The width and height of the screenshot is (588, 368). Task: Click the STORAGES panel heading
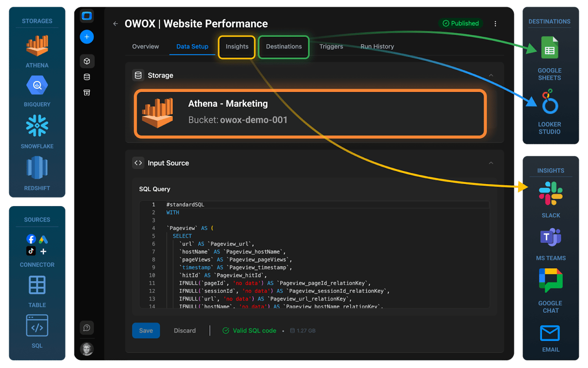tap(37, 21)
